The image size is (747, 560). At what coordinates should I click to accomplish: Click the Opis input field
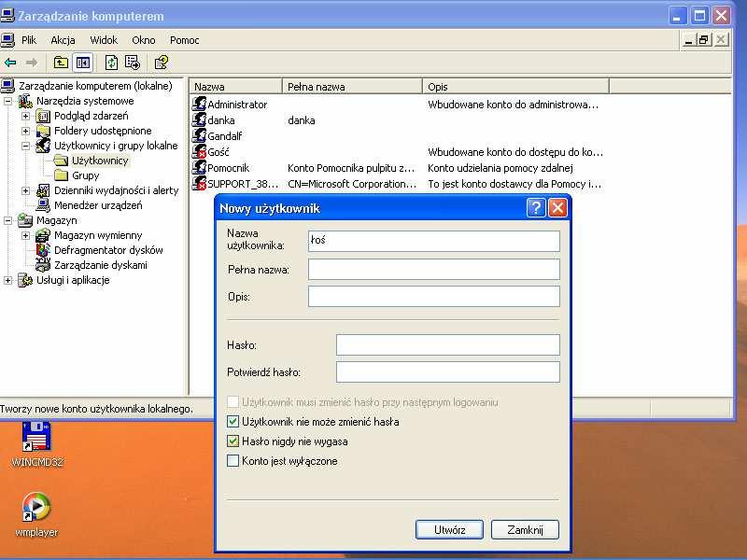434,296
